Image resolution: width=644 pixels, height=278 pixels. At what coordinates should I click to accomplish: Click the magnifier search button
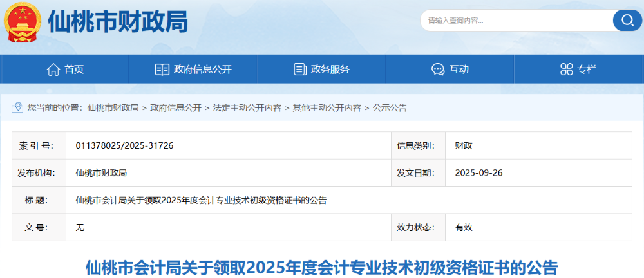(x=627, y=20)
